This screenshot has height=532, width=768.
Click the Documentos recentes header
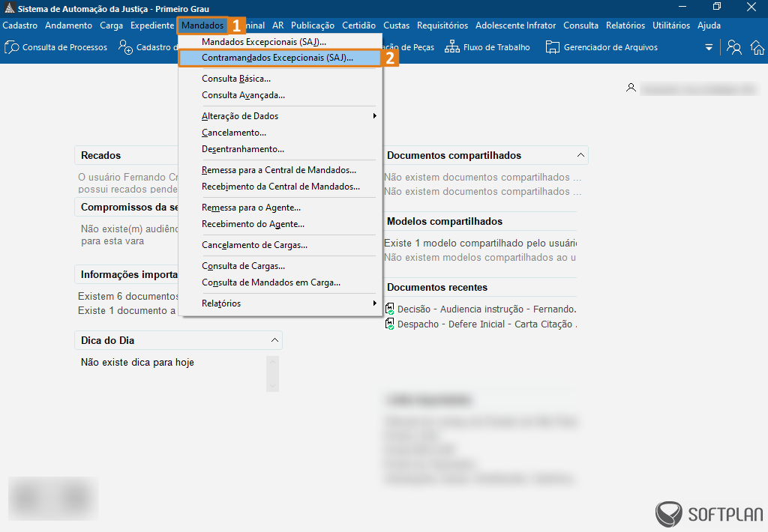pyautogui.click(x=481, y=287)
